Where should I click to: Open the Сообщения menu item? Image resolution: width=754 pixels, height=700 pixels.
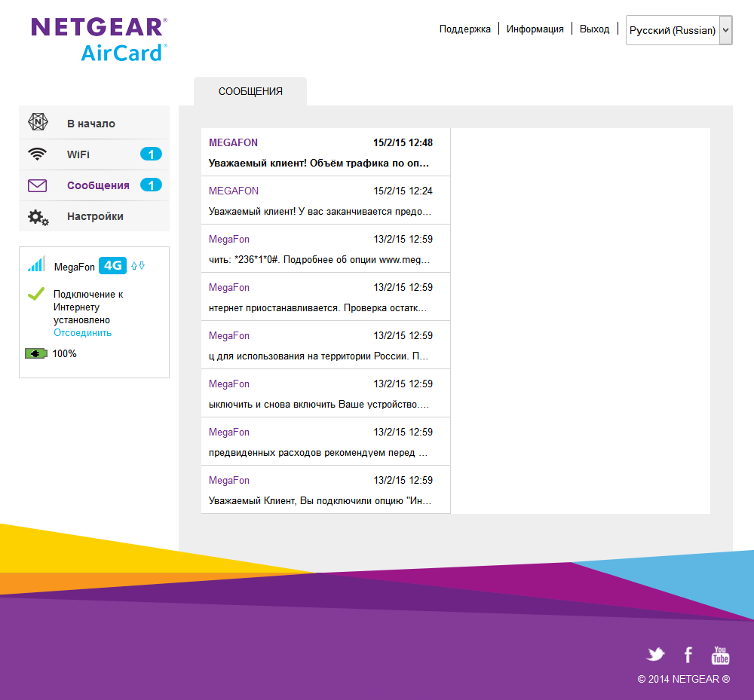(x=94, y=185)
